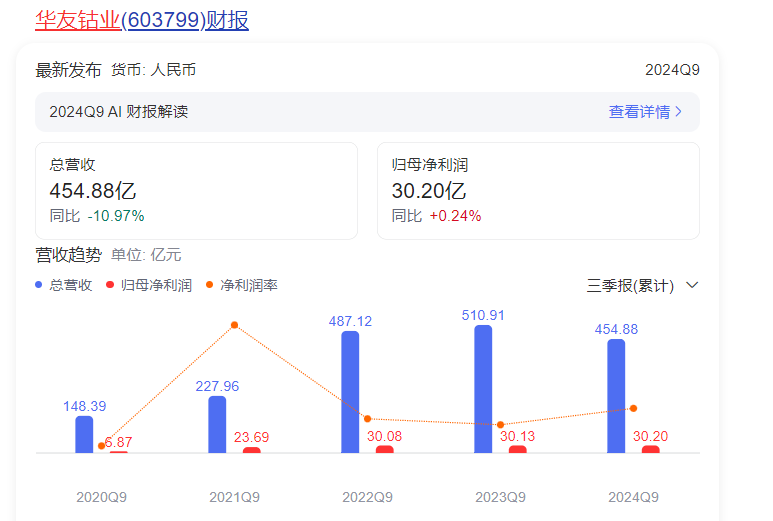This screenshot has width=773, height=521.
Task: Click the 2021Q9 orange margin peak point
Action: [235, 325]
